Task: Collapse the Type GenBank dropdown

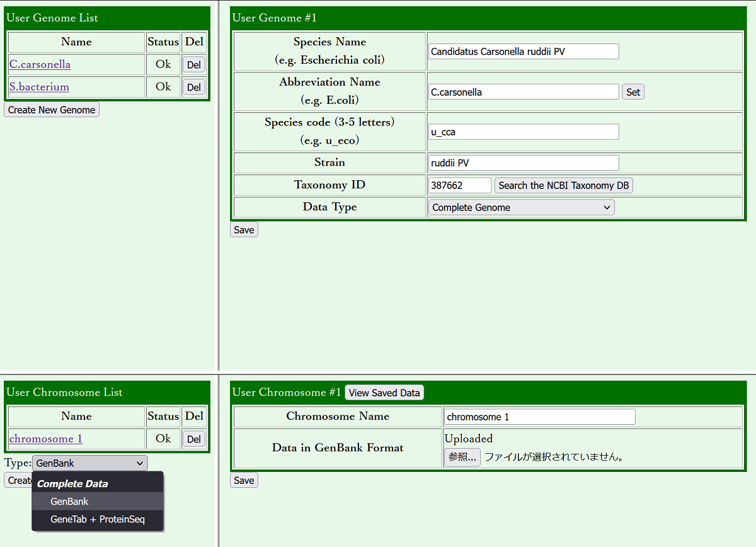Action: pyautogui.click(x=89, y=463)
